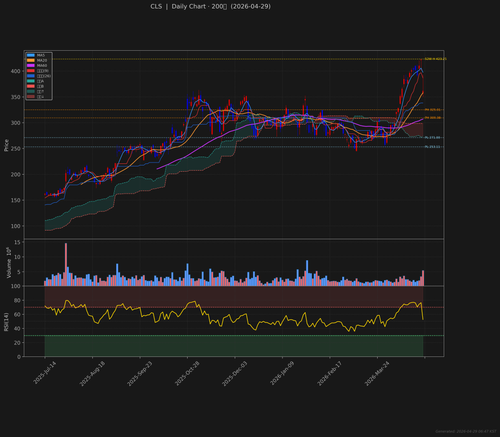Image resolution: width=500 pixels, height=437 pixels.
Task: Click the 2026-Feb-17 date label
Action: (330, 373)
